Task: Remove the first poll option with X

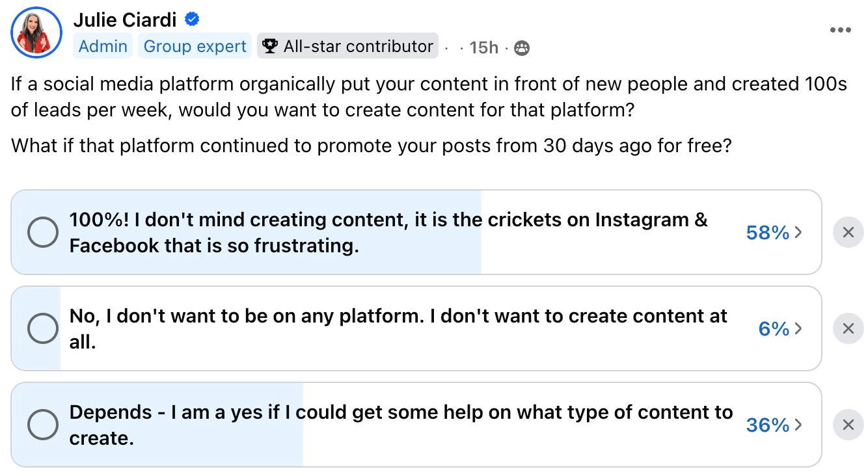Action: pyautogui.click(x=848, y=233)
